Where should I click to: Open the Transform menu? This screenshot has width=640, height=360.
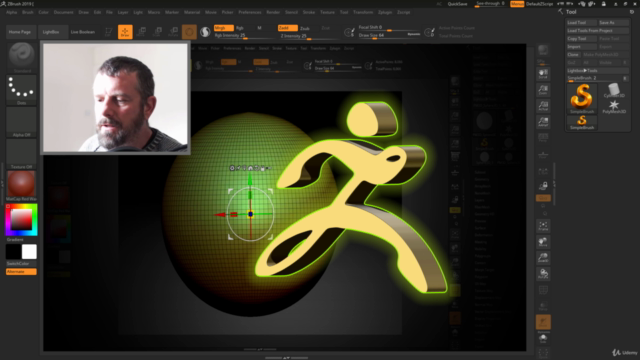[363, 12]
